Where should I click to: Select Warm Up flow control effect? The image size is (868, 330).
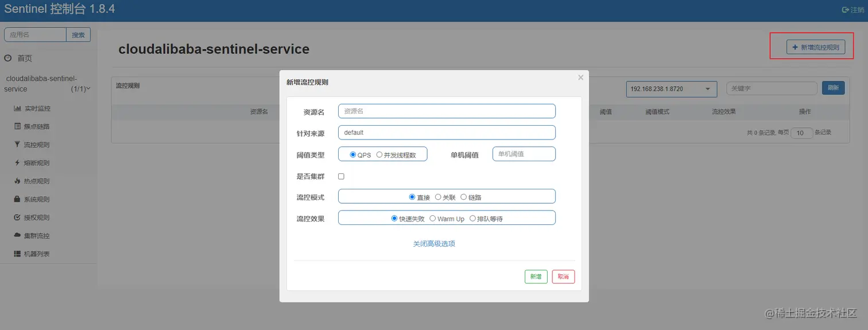(433, 218)
